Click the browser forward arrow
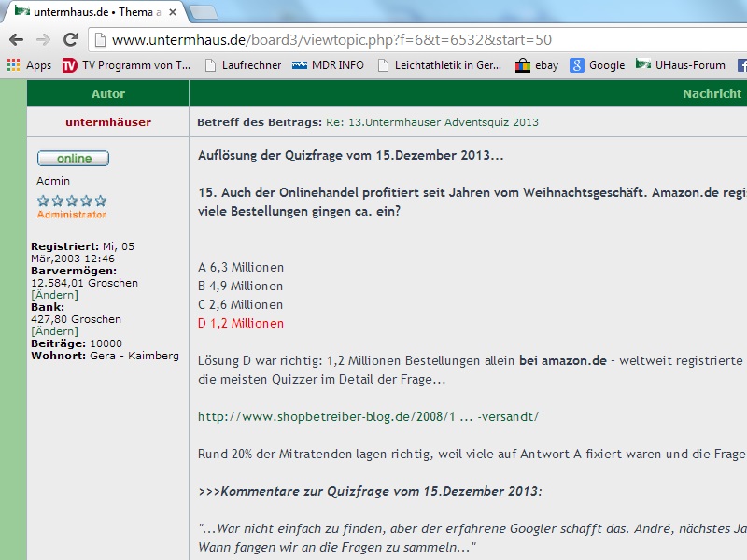747x560 pixels. pos(43,39)
